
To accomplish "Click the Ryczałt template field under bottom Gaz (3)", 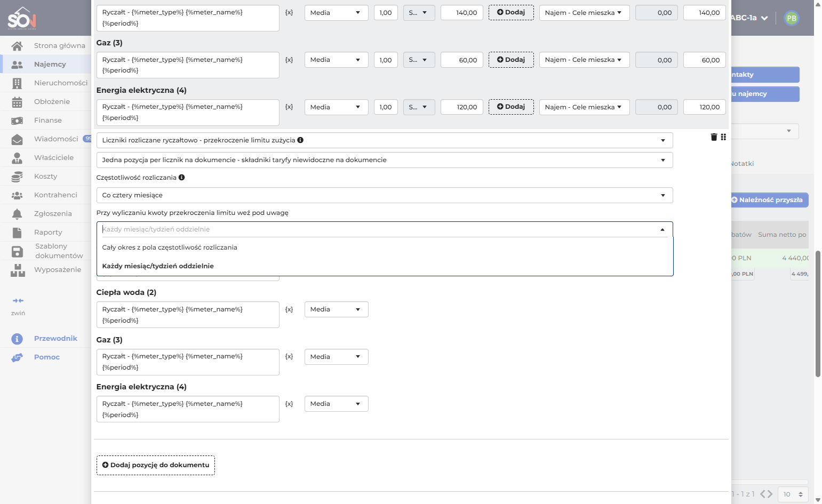I will click(188, 362).
